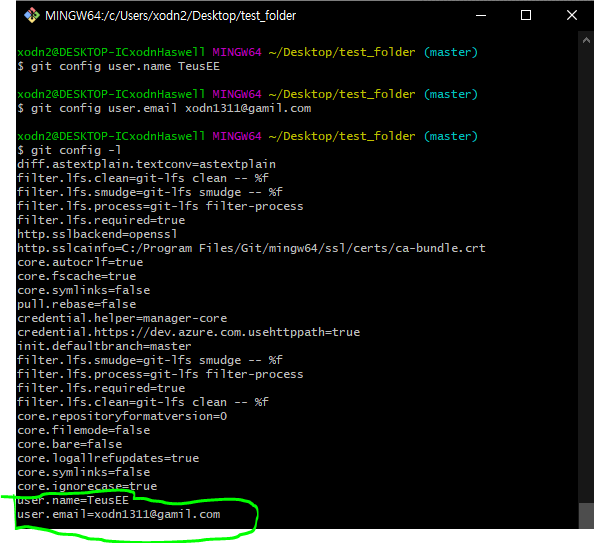
Task: Click 'init.defaultbranch=master' line
Action: click(x=105, y=346)
